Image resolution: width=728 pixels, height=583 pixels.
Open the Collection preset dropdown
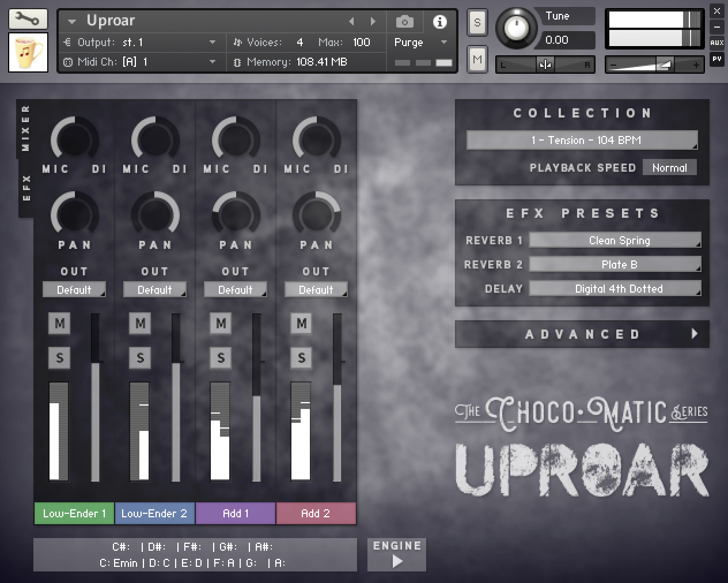tap(582, 140)
